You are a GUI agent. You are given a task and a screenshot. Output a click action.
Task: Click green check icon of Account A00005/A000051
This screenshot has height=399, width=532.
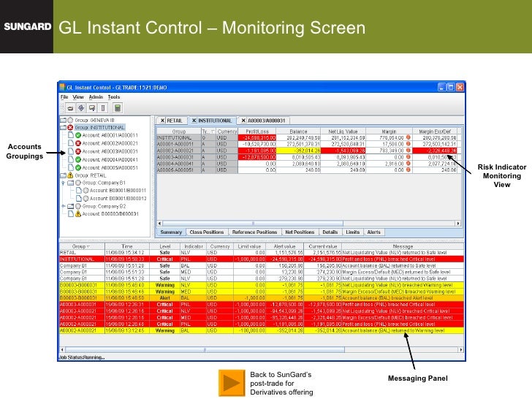pos(78,167)
